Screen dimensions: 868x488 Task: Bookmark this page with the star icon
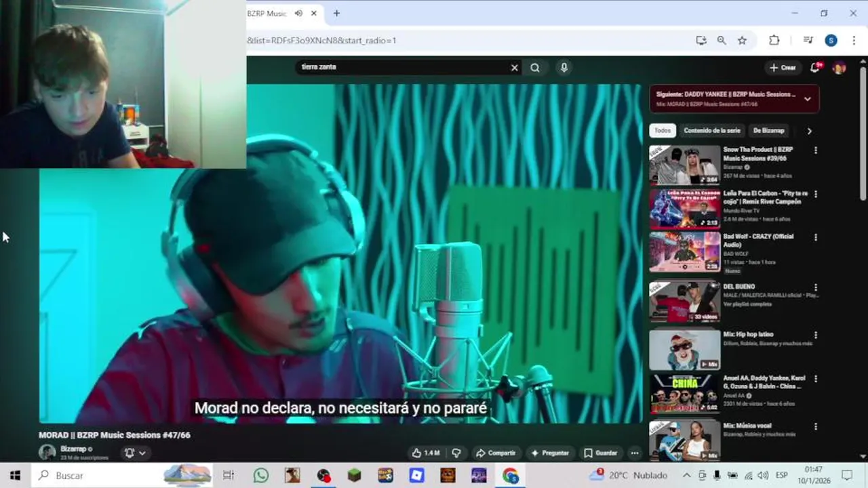742,41
